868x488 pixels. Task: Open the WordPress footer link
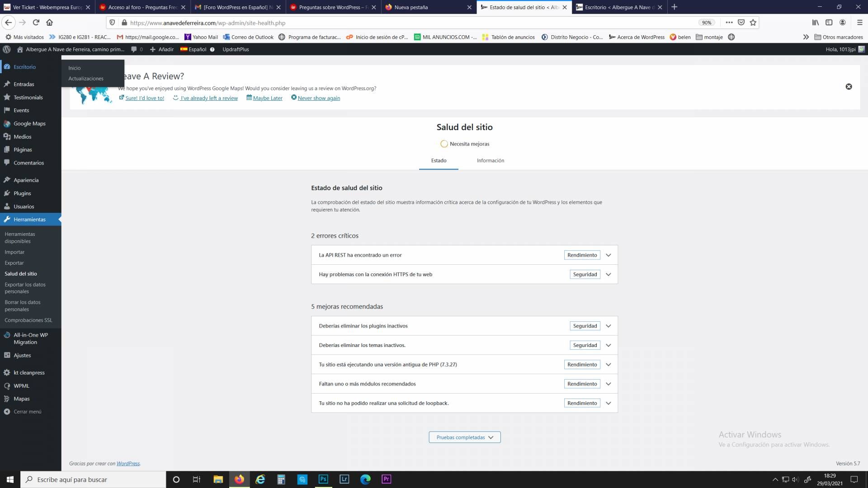pyautogui.click(x=128, y=464)
